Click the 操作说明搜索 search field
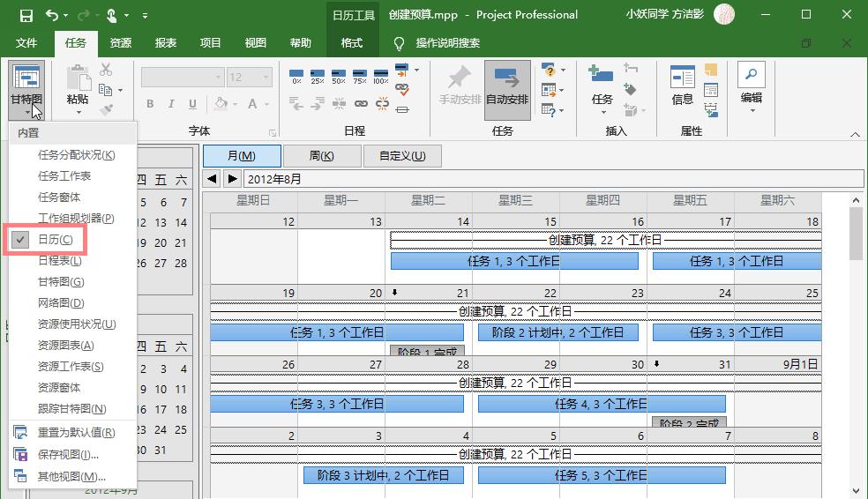This screenshot has width=868, height=499. 447,42
